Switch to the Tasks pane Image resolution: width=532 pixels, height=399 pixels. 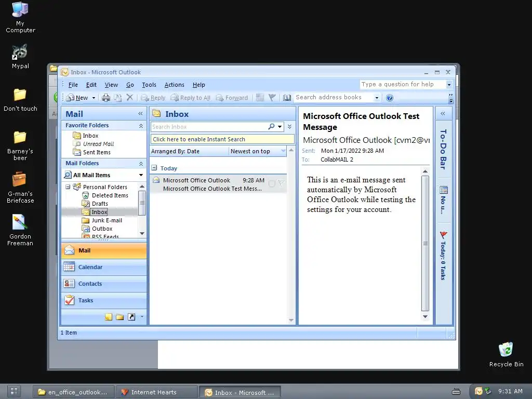(x=104, y=301)
